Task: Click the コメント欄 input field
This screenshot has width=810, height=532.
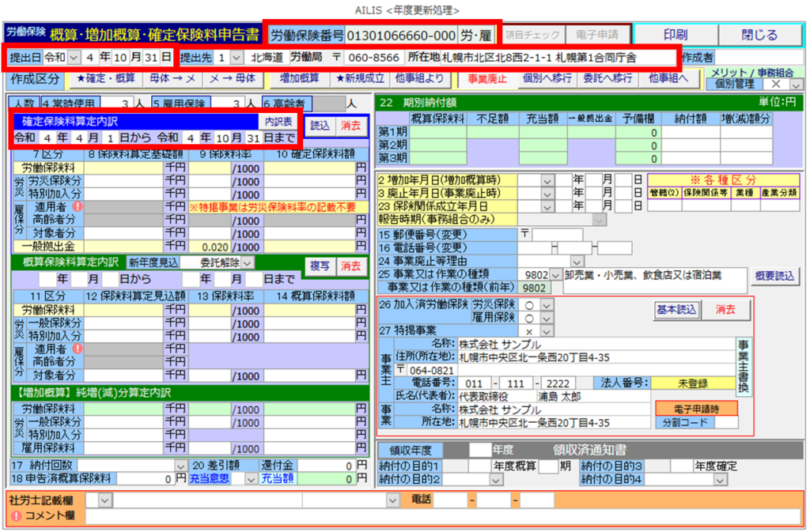Action: click(x=443, y=515)
